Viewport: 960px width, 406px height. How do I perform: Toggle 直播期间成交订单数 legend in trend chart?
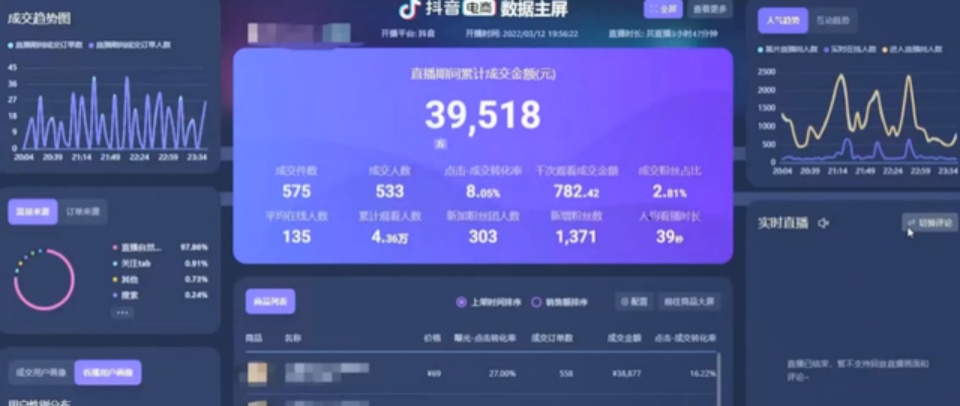[x=45, y=45]
